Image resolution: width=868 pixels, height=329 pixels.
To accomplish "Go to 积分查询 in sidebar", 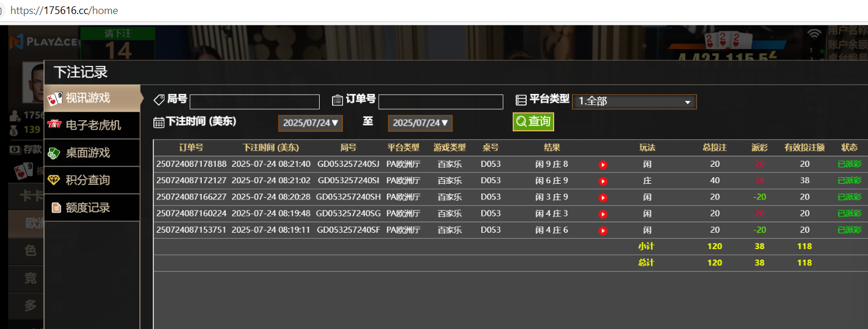I will click(92, 180).
